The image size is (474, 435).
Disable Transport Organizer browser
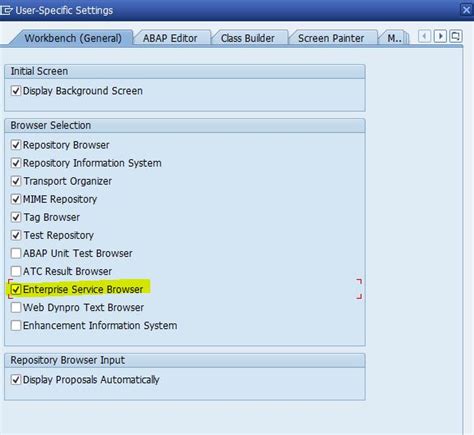pyautogui.click(x=16, y=181)
